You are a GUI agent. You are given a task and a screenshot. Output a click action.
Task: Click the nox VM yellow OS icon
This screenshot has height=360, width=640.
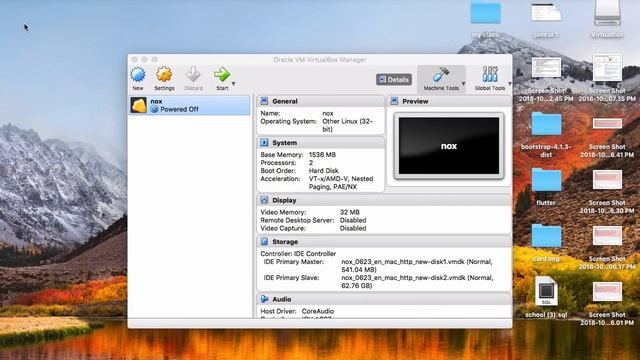(x=139, y=105)
